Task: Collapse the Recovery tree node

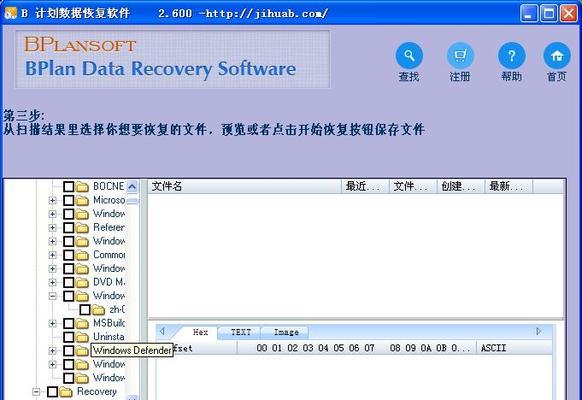Action: point(36,392)
